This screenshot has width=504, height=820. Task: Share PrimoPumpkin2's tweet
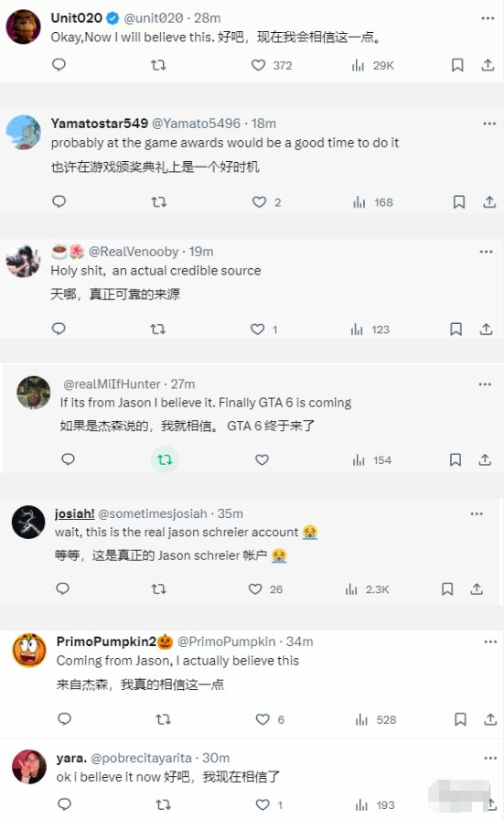pyautogui.click(x=490, y=719)
